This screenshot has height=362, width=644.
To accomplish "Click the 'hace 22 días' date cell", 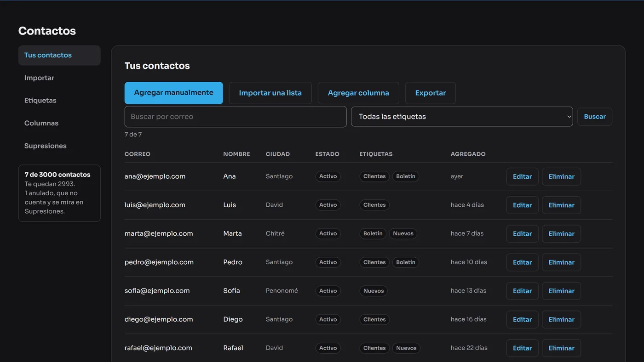I will pyautogui.click(x=469, y=348).
